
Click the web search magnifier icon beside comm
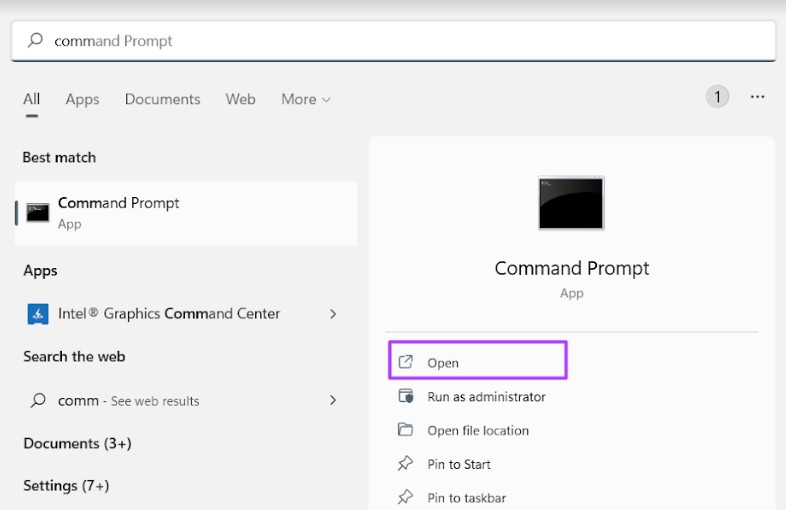click(x=38, y=400)
